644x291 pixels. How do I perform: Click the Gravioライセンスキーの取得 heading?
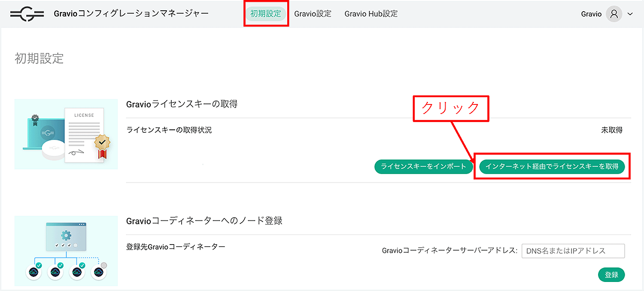[182, 104]
